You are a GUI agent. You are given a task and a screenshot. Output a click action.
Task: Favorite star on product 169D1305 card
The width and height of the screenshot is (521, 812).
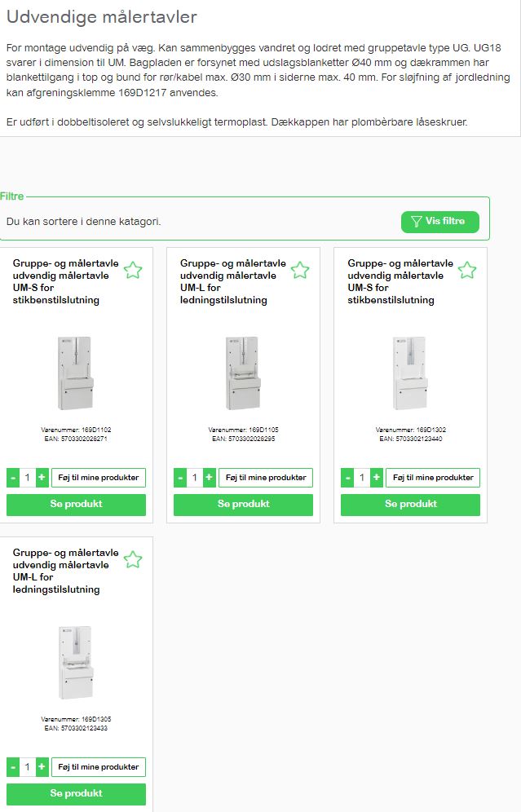[133, 559]
